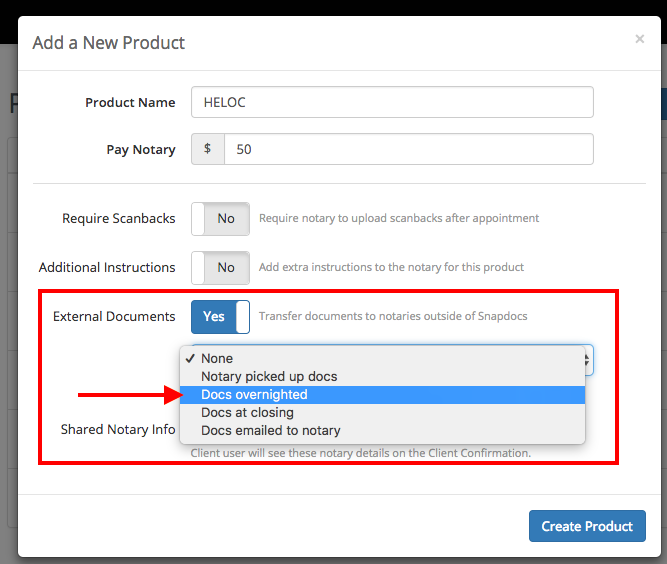Click the External Documents label

114,316
